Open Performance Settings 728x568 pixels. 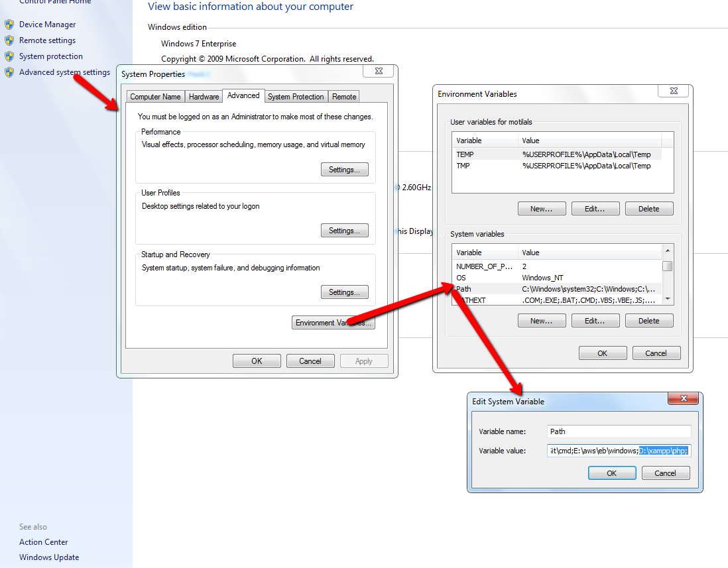click(x=344, y=169)
